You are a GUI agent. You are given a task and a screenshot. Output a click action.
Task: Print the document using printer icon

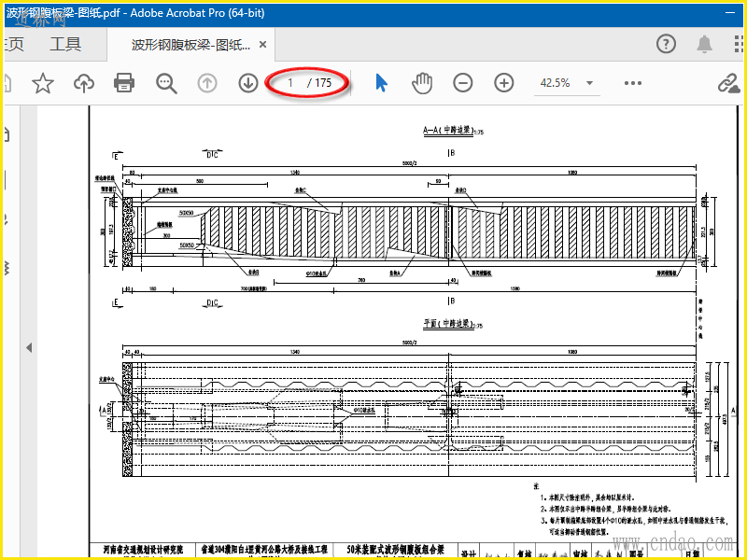(124, 83)
